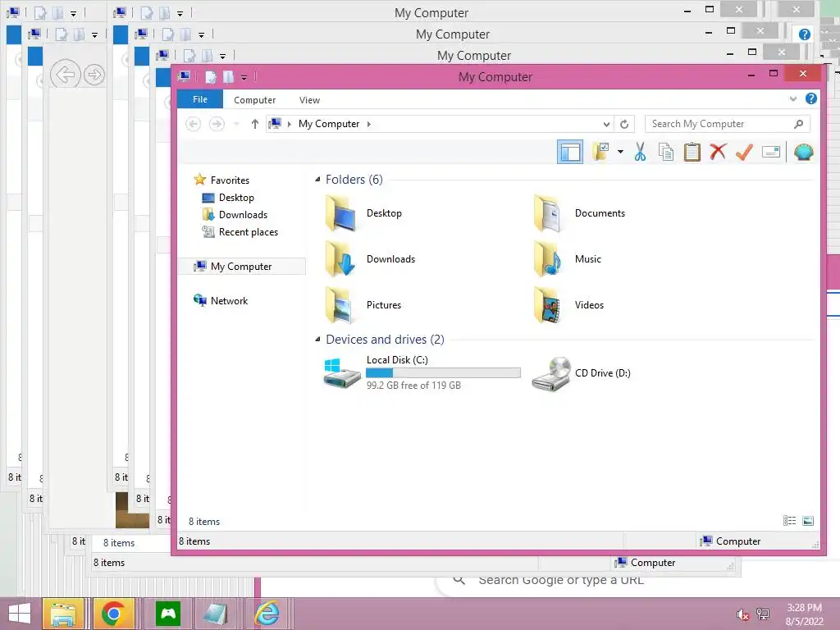Click the shell icon in toolbar
This screenshot has height=630, width=840.
coord(804,152)
